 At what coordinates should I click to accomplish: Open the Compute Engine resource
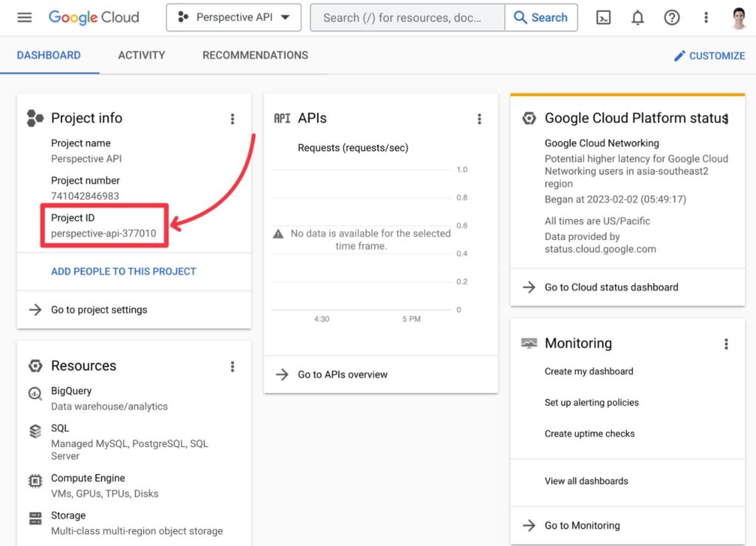[x=88, y=478]
